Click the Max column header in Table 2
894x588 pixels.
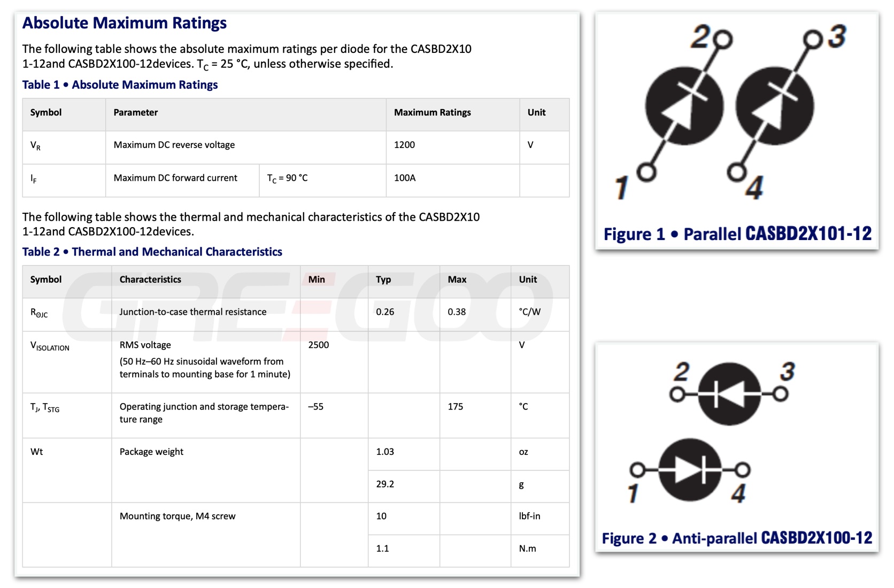coord(475,282)
